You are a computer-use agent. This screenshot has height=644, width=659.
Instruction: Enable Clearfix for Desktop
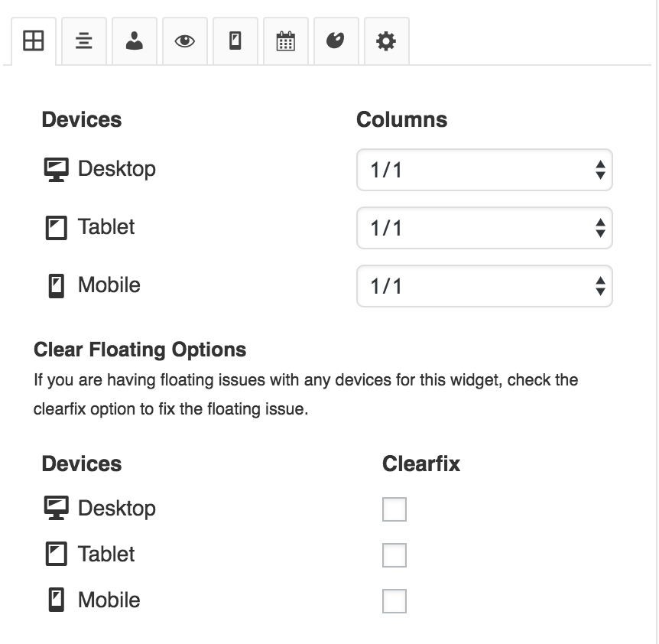click(394, 509)
